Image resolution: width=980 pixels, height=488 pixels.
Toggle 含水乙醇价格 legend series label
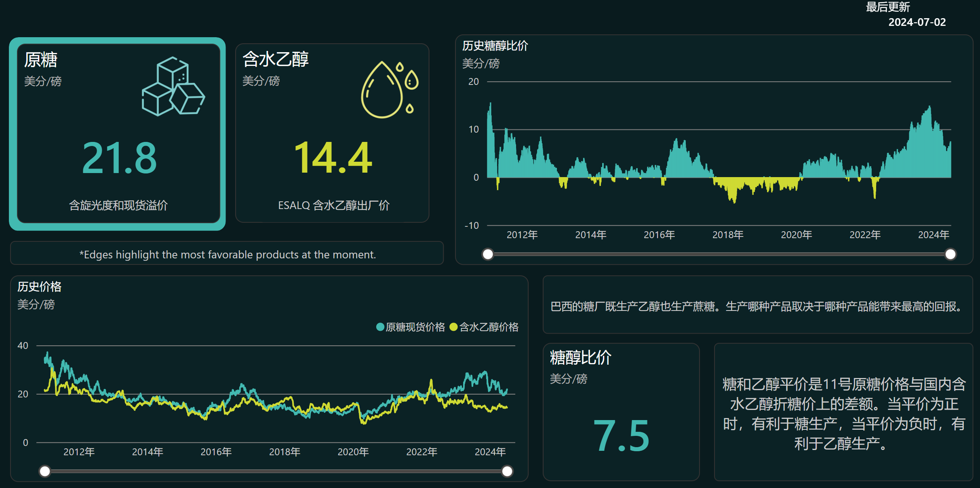(489, 327)
